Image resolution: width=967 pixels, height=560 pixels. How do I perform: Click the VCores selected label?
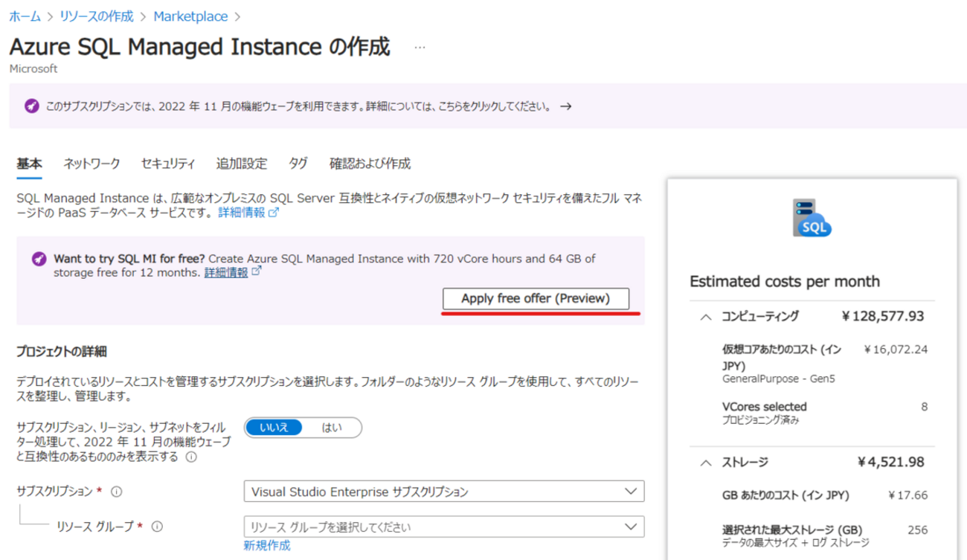pos(765,407)
